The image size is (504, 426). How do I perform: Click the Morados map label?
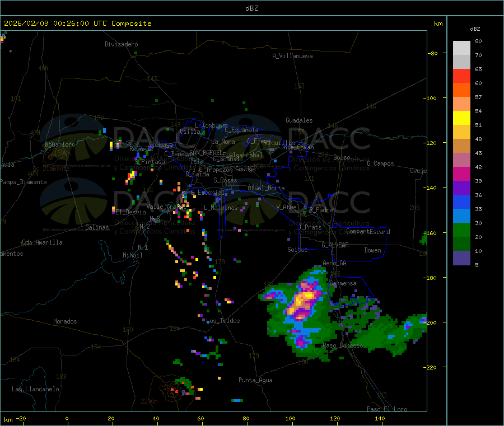pyautogui.click(x=65, y=321)
